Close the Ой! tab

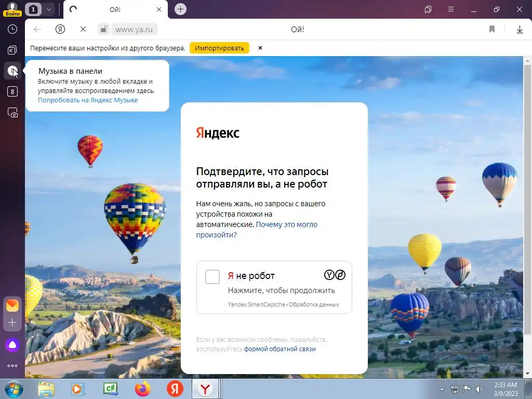[x=159, y=9]
